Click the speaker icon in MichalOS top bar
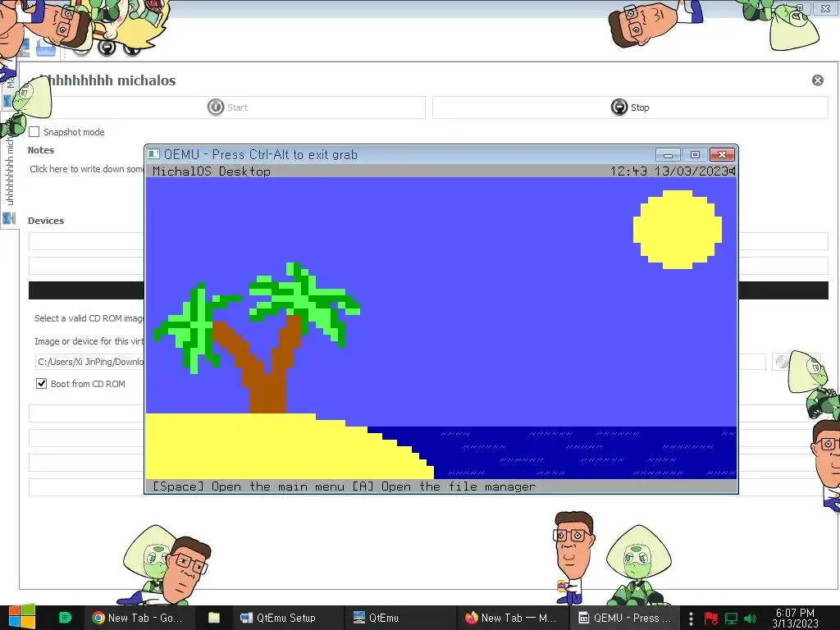The image size is (840, 630). [x=733, y=171]
